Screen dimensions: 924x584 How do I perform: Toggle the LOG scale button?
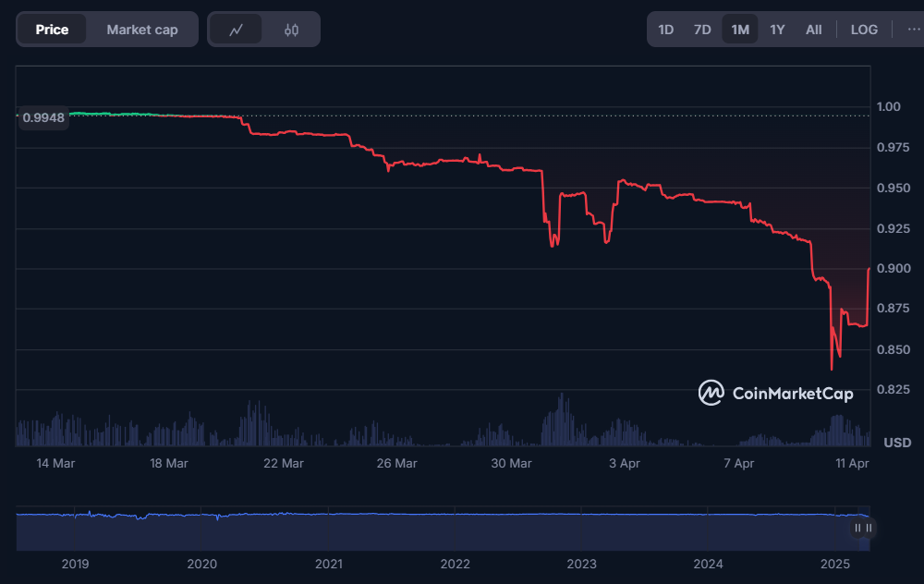pos(864,30)
